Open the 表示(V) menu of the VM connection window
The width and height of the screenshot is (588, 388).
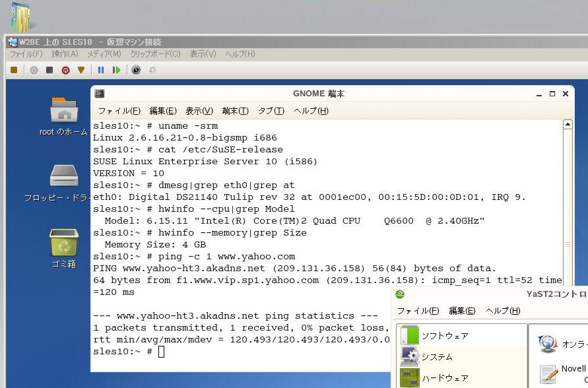click(203, 54)
